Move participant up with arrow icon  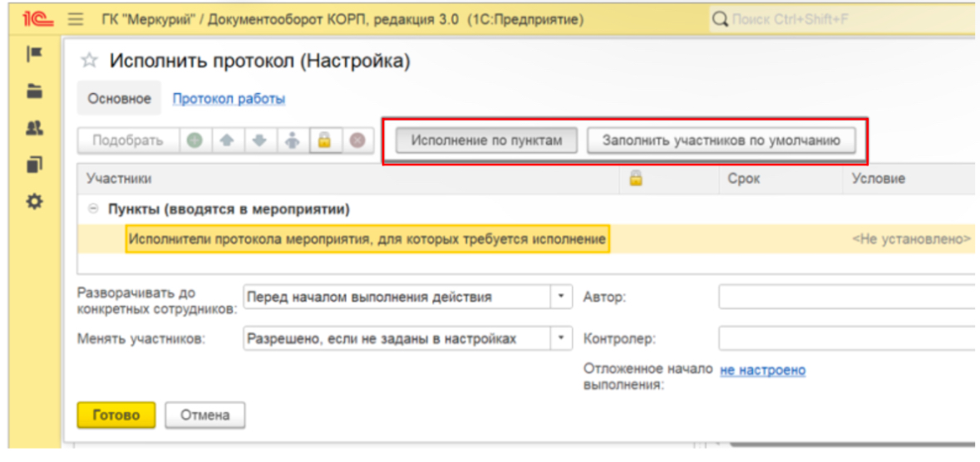pos(227,140)
